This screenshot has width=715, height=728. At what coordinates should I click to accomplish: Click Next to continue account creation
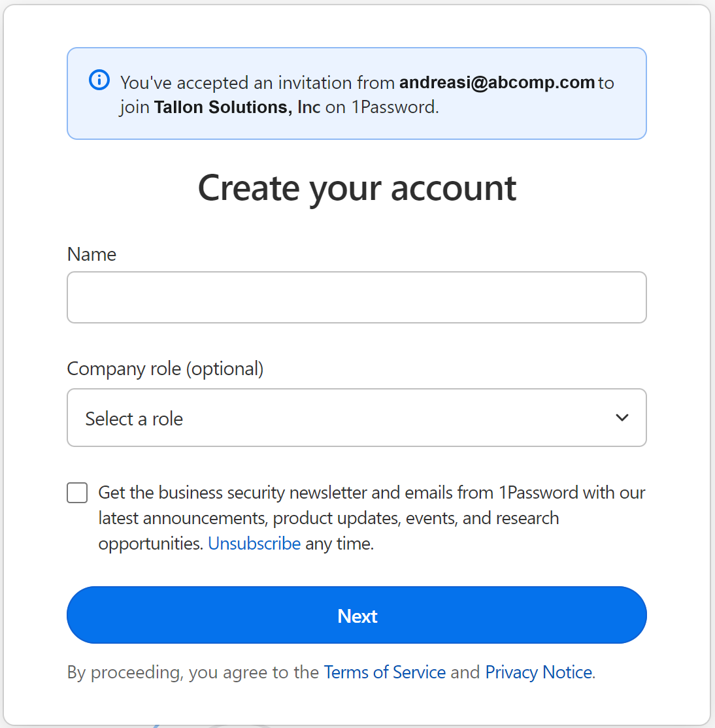(357, 615)
